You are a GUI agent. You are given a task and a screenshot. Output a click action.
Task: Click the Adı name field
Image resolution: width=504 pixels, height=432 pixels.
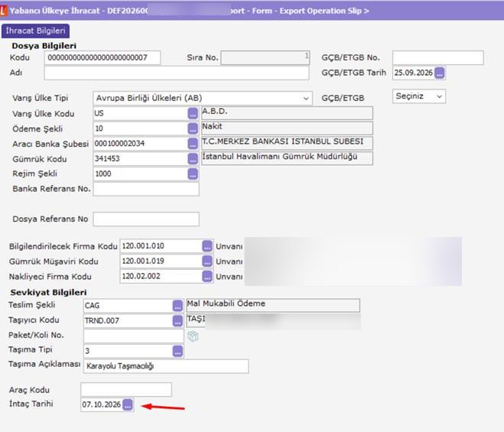coord(177,73)
